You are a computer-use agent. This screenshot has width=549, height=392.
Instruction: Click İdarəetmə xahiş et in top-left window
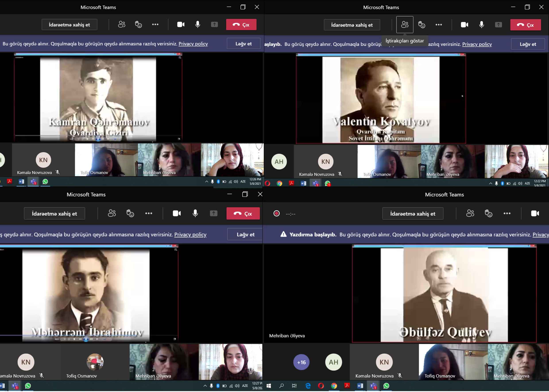click(69, 25)
